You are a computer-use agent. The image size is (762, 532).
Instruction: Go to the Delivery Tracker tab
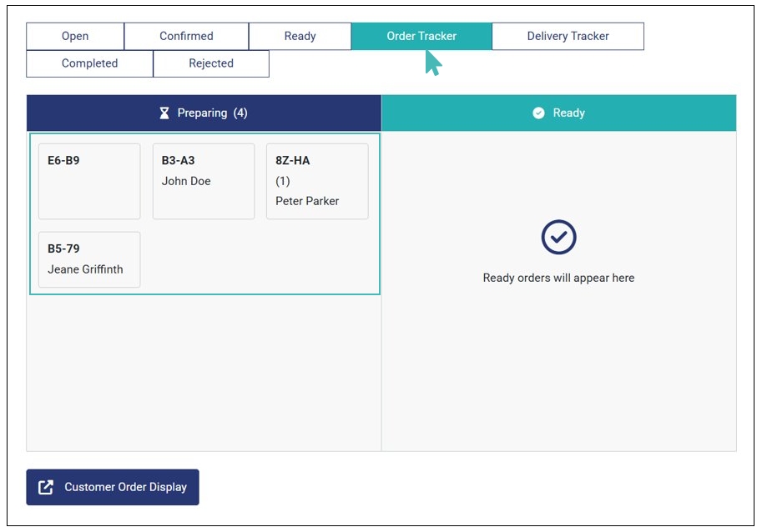pos(568,37)
